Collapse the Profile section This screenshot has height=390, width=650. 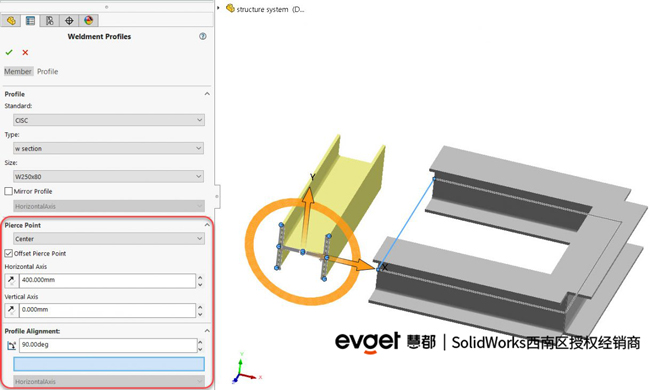click(x=207, y=94)
